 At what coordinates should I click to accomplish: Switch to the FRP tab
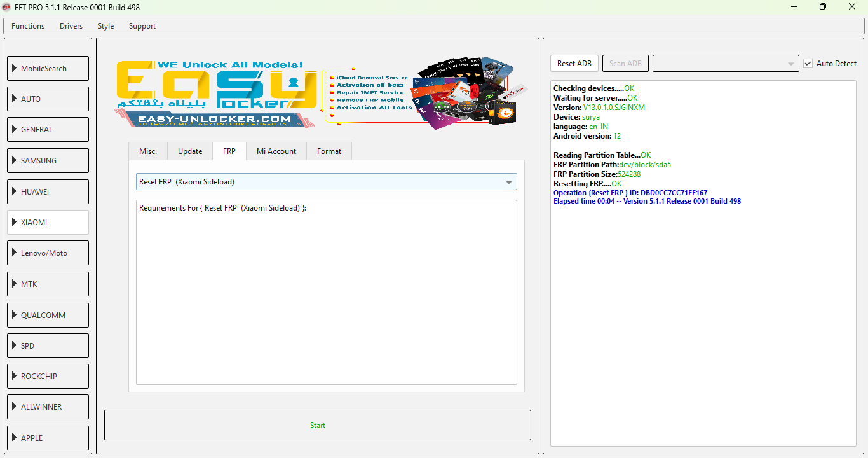coord(229,151)
